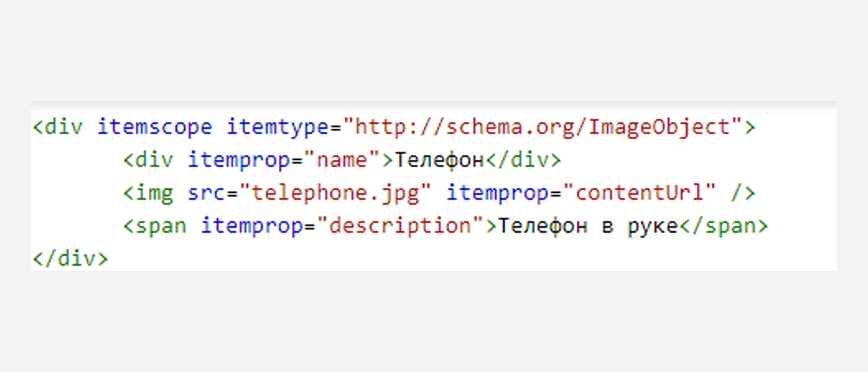Click the itemtype attribute name

[x=278, y=127]
